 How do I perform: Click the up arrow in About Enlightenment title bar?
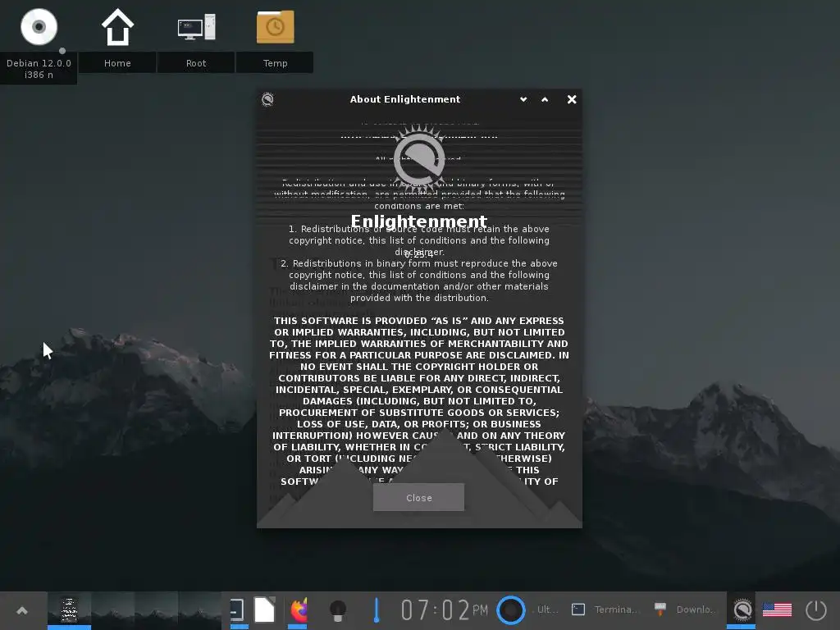545,99
